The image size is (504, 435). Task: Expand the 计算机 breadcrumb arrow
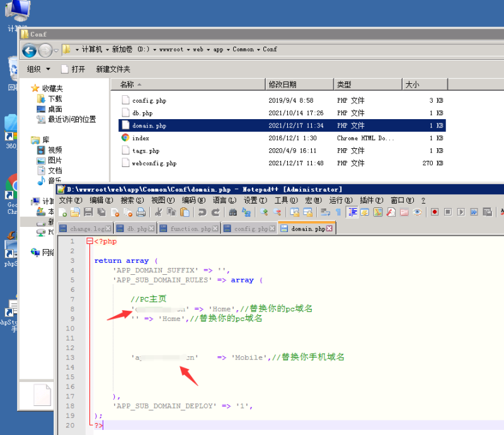tap(107, 50)
